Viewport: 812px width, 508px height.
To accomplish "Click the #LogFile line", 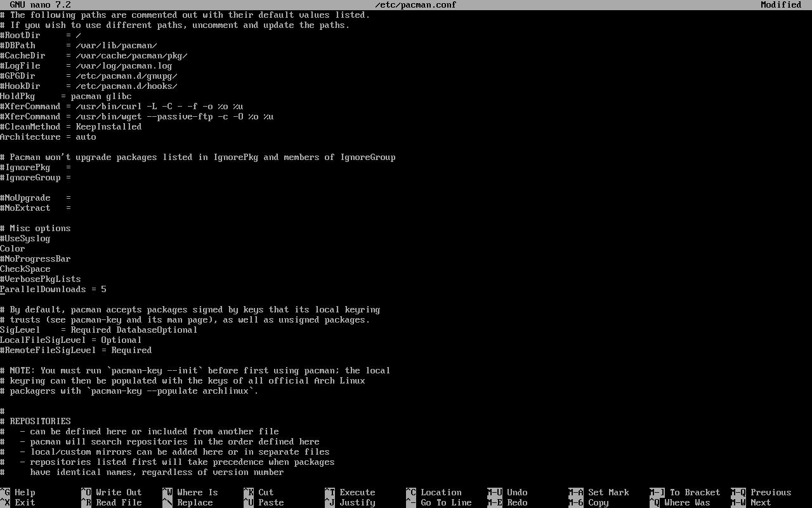I will 86,65.
